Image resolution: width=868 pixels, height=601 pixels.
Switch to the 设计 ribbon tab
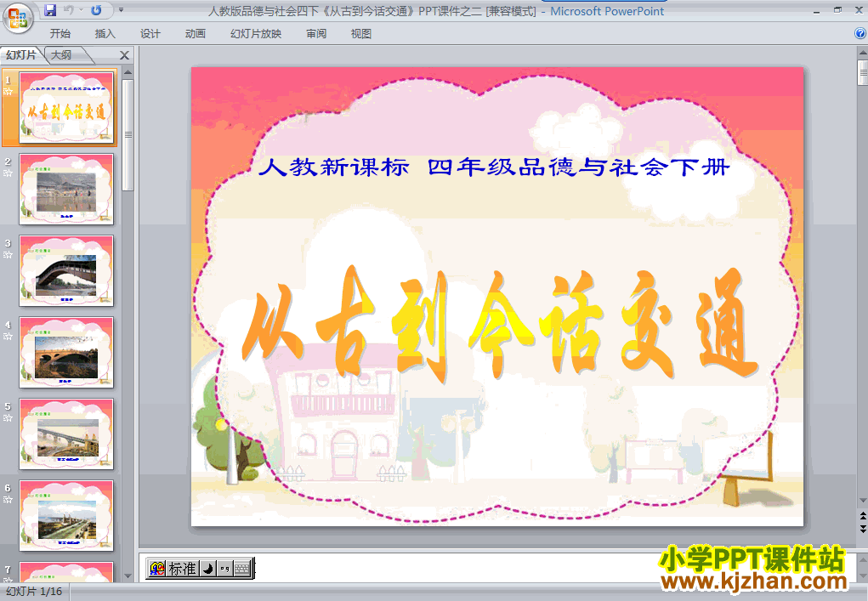point(150,34)
